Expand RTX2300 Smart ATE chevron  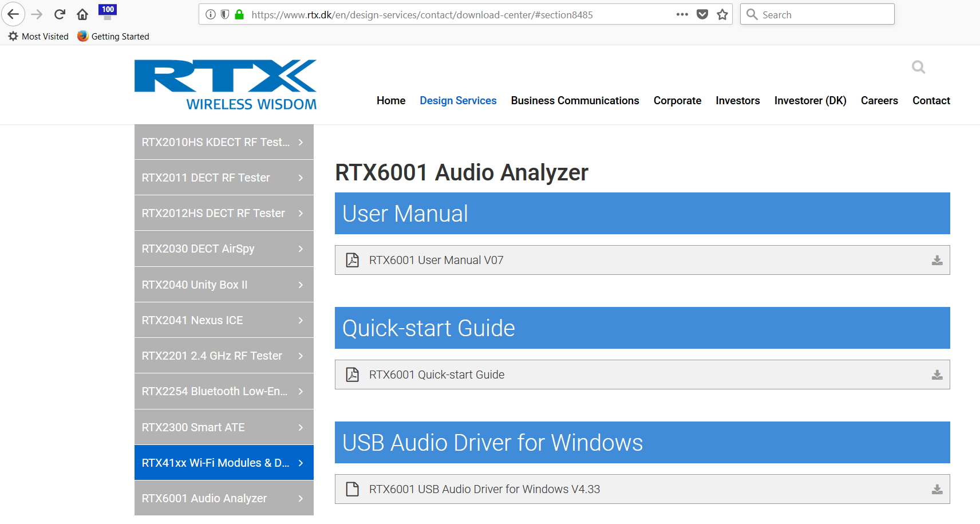click(x=301, y=427)
